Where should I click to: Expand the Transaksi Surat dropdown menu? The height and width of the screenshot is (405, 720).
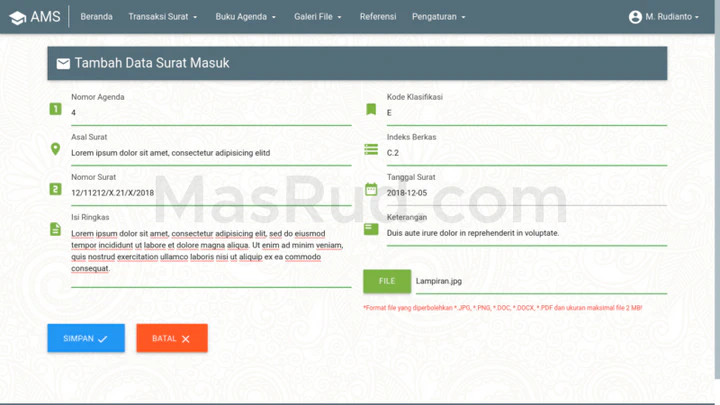click(163, 17)
